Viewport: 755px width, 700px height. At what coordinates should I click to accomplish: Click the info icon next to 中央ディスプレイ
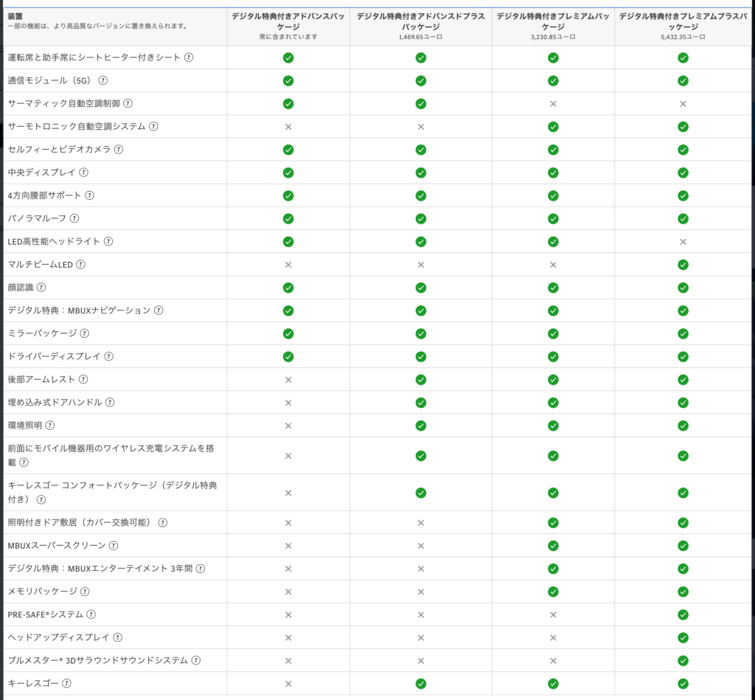tap(83, 173)
